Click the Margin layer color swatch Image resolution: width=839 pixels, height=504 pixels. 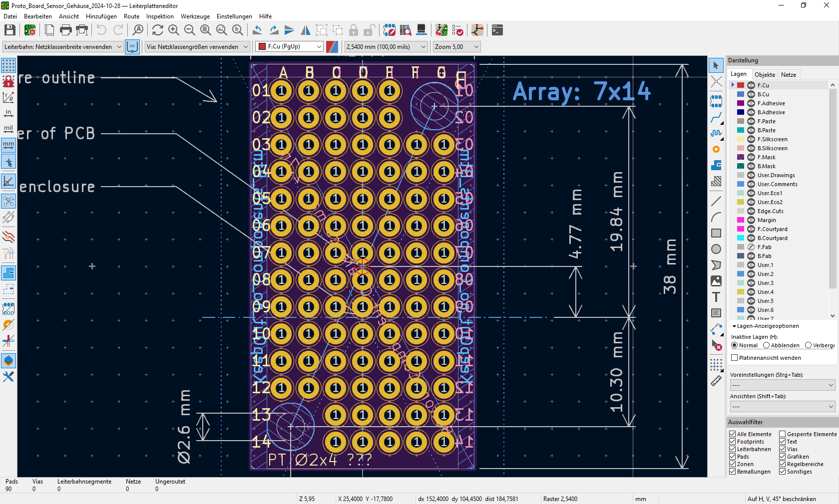pos(741,220)
